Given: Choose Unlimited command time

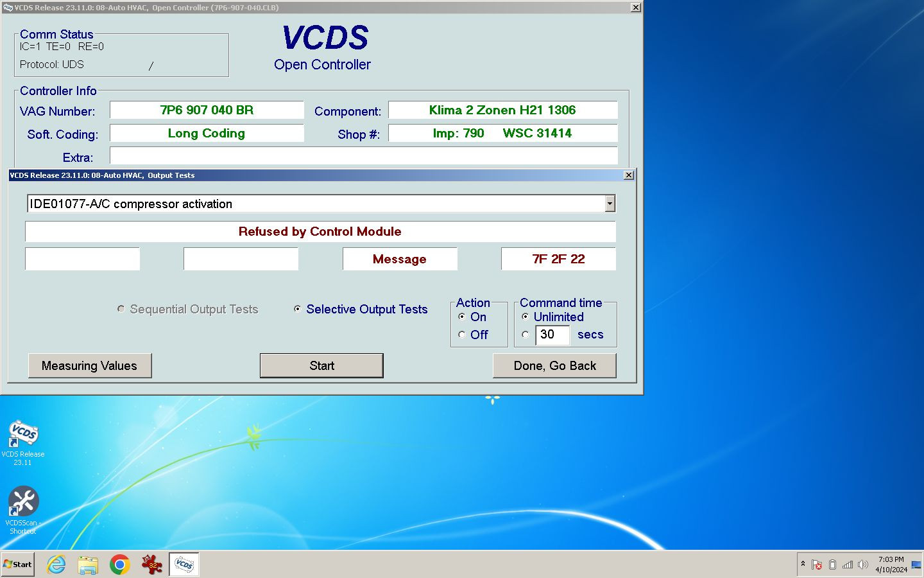Looking at the screenshot, I should click(x=525, y=317).
